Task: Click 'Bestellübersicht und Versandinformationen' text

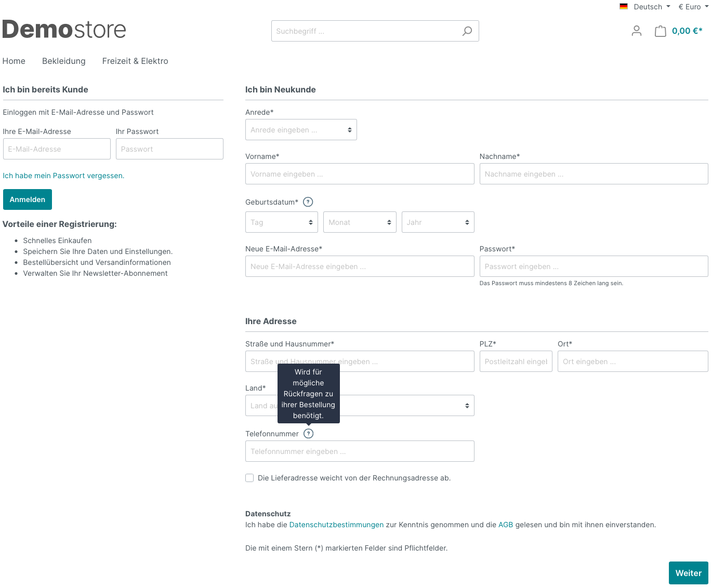Action: tap(97, 262)
